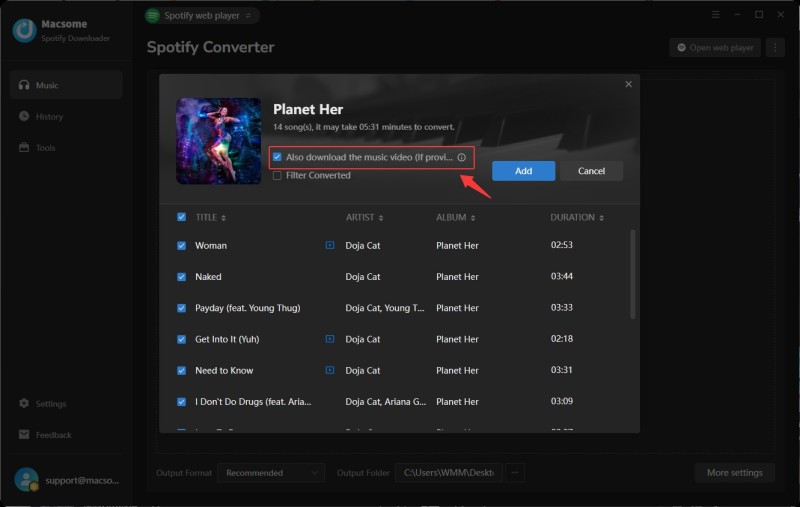The height and width of the screenshot is (507, 800).
Task: Uncheck the Woman song checkbox
Action: point(182,245)
